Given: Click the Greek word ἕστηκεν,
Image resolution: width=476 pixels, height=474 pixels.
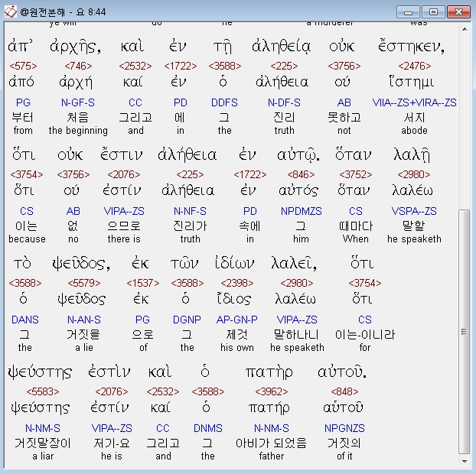Looking at the screenshot, I should (412, 47).
